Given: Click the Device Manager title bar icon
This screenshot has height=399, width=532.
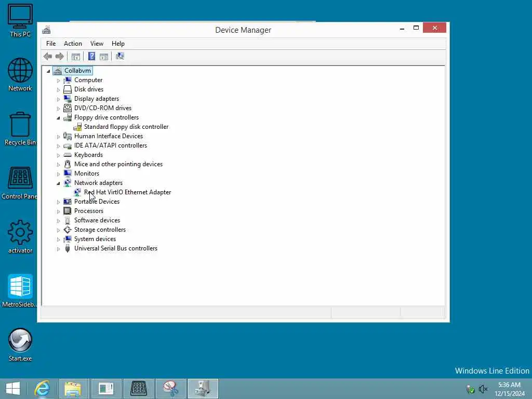Looking at the screenshot, I should point(46,30).
